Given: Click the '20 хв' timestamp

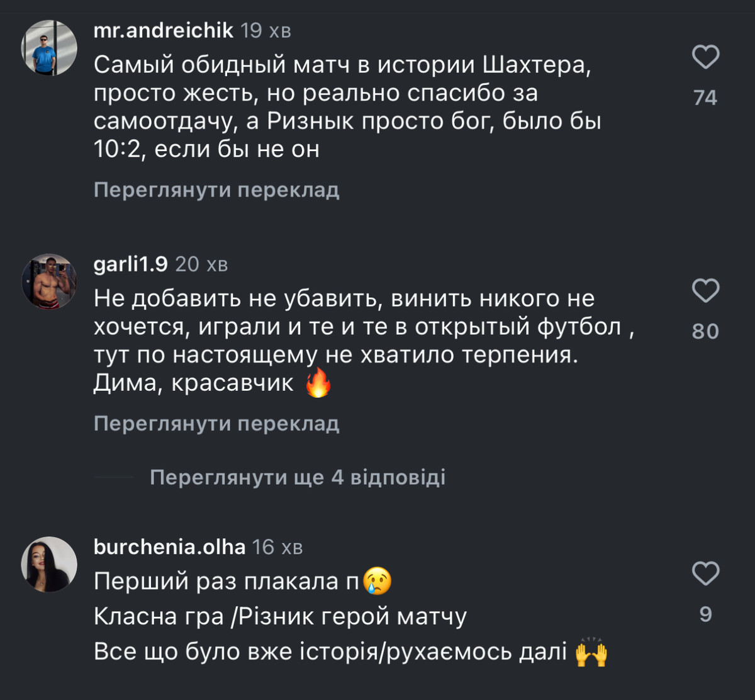Looking at the screenshot, I should [x=201, y=265].
